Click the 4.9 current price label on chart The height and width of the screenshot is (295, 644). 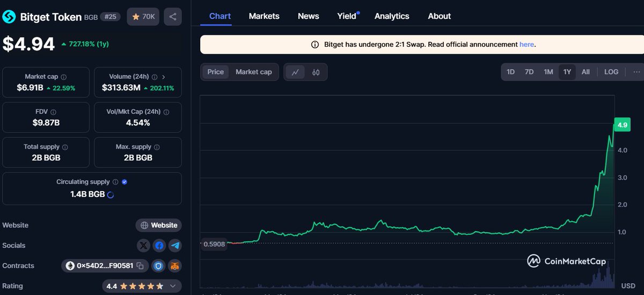pos(623,125)
